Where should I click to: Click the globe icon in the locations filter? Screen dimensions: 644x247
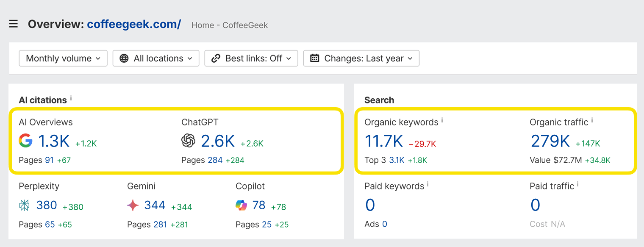pyautogui.click(x=123, y=58)
